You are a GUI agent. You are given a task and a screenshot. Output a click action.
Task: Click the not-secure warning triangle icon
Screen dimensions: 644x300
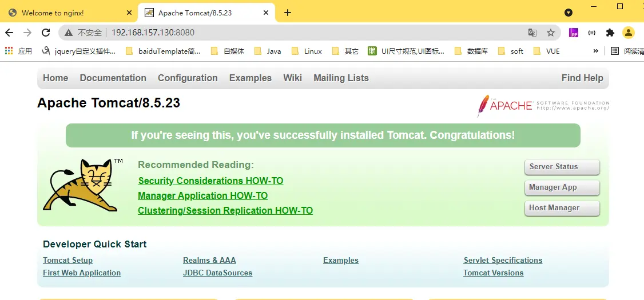pos(69,33)
